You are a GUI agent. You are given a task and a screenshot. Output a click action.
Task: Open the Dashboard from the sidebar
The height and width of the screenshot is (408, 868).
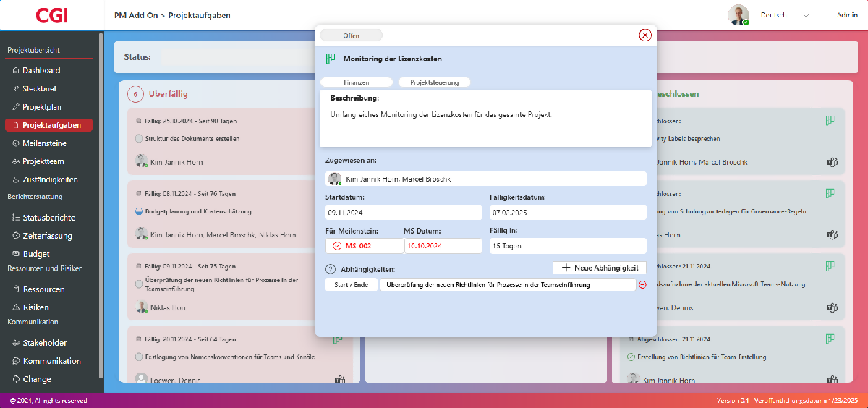pyautogui.click(x=41, y=71)
